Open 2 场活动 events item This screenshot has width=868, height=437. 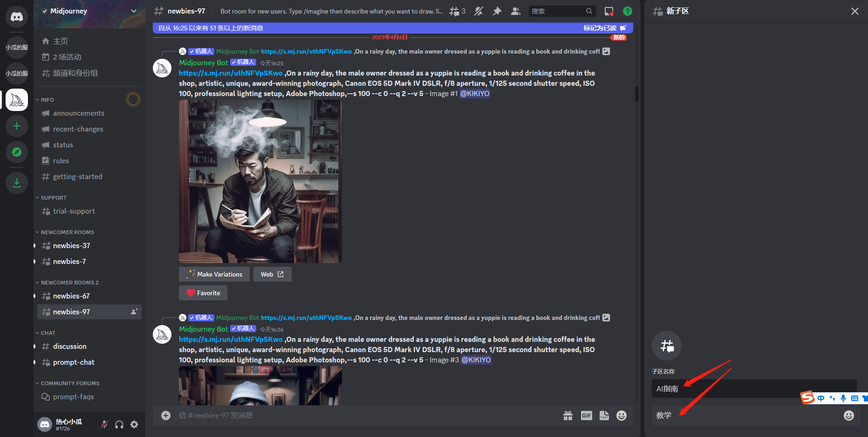(x=89, y=57)
